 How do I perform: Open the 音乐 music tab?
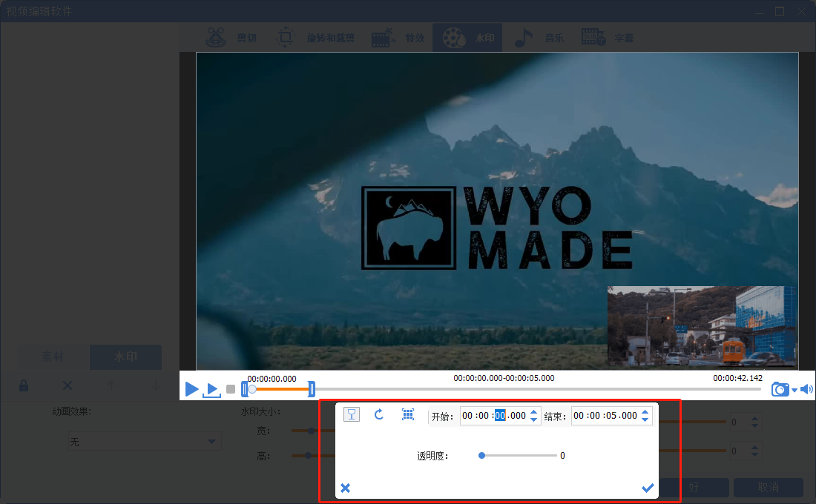(539, 38)
